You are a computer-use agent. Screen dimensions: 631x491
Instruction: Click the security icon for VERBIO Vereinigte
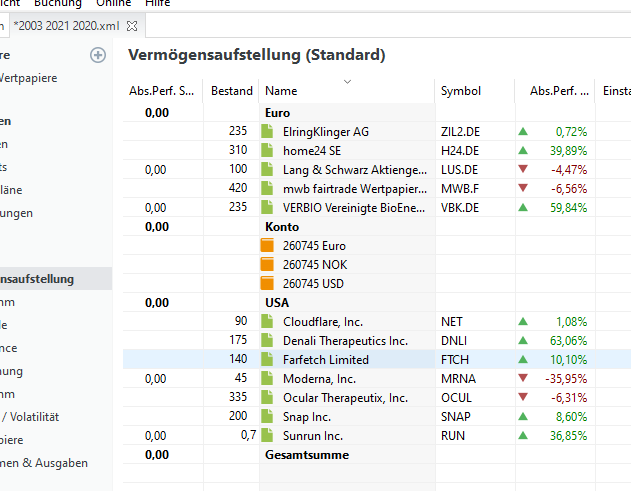[x=267, y=208]
